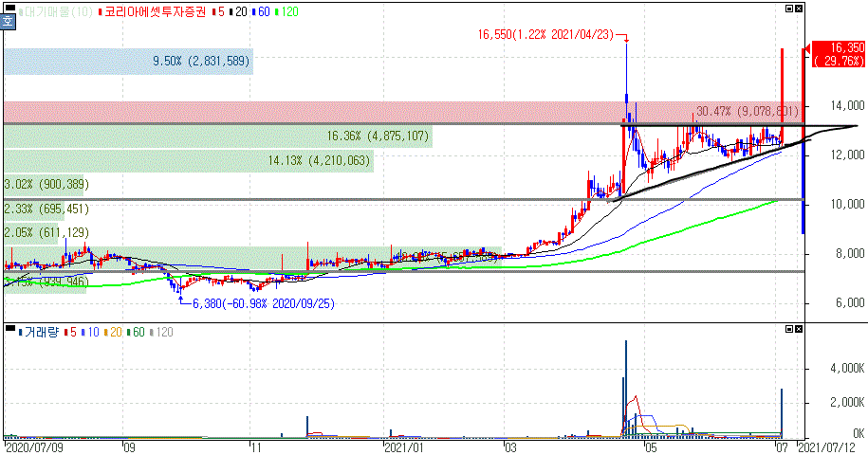Click the 07 month date axis label

[782, 447]
